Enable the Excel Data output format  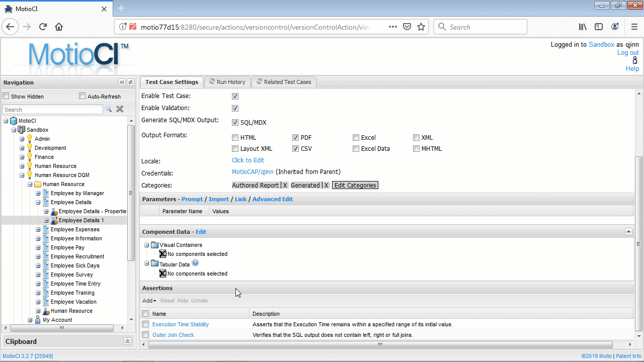356,148
